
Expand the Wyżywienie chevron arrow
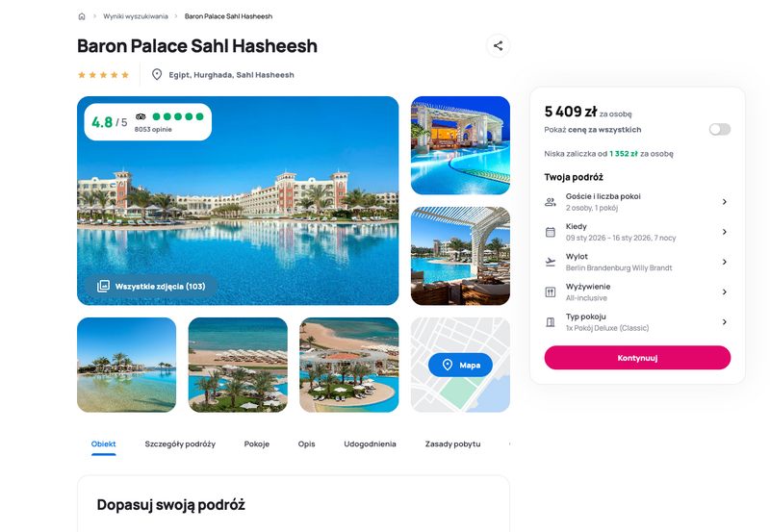(725, 292)
